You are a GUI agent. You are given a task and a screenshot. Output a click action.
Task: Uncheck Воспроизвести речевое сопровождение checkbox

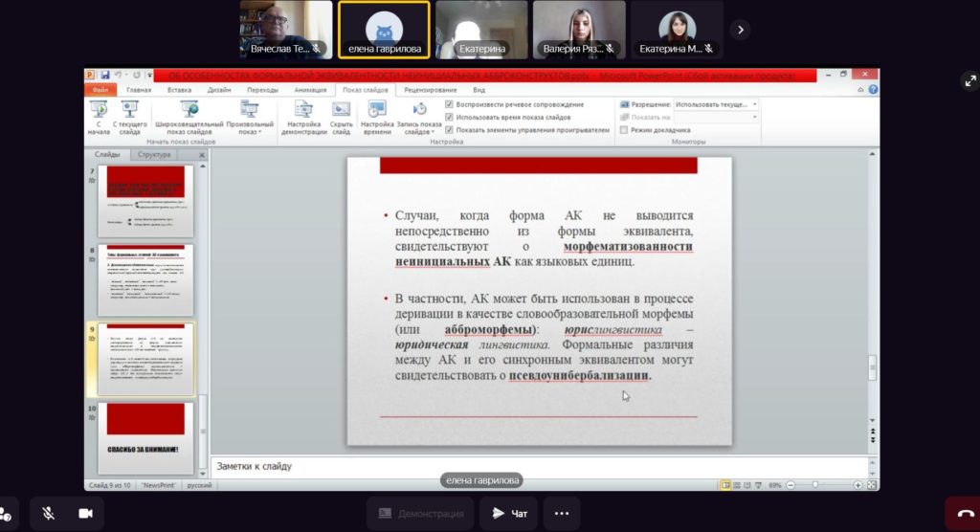pyautogui.click(x=449, y=104)
